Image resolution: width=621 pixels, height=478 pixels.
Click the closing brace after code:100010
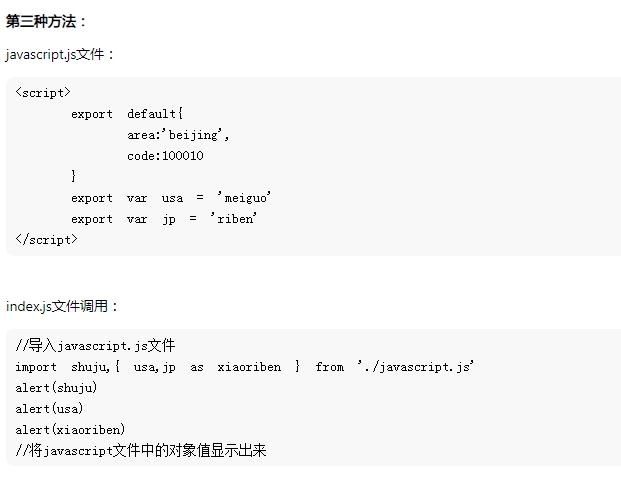[73, 176]
